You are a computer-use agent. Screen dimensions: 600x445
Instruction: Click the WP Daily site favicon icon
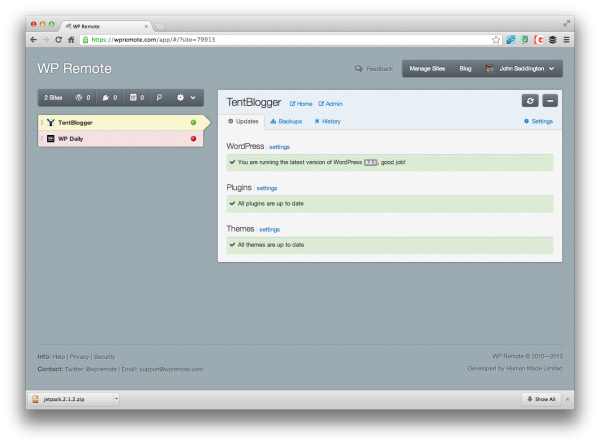coord(51,139)
